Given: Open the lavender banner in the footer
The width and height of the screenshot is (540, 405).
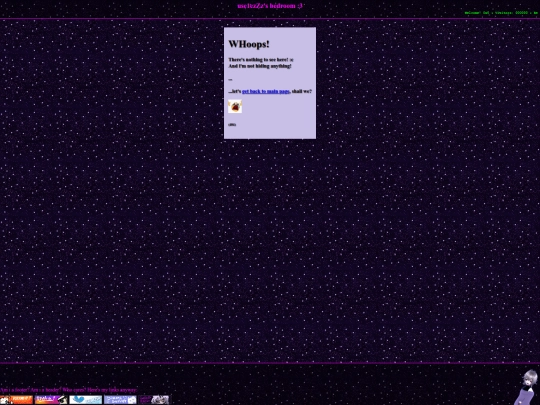Looking at the screenshot, I should click(120, 399).
